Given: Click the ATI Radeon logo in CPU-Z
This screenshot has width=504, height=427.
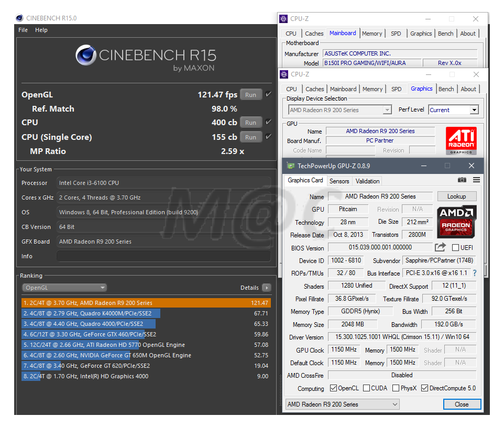Looking at the screenshot, I should pyautogui.click(x=461, y=141).
